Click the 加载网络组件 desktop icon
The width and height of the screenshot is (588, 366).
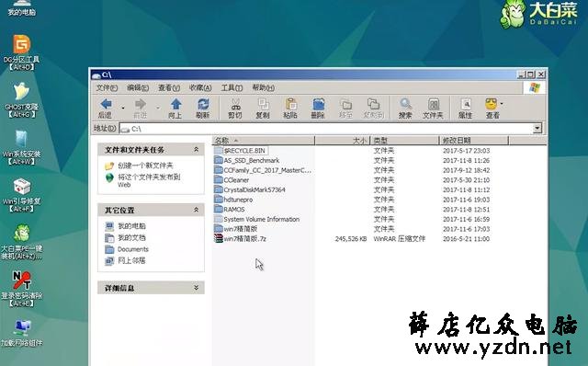(21, 333)
